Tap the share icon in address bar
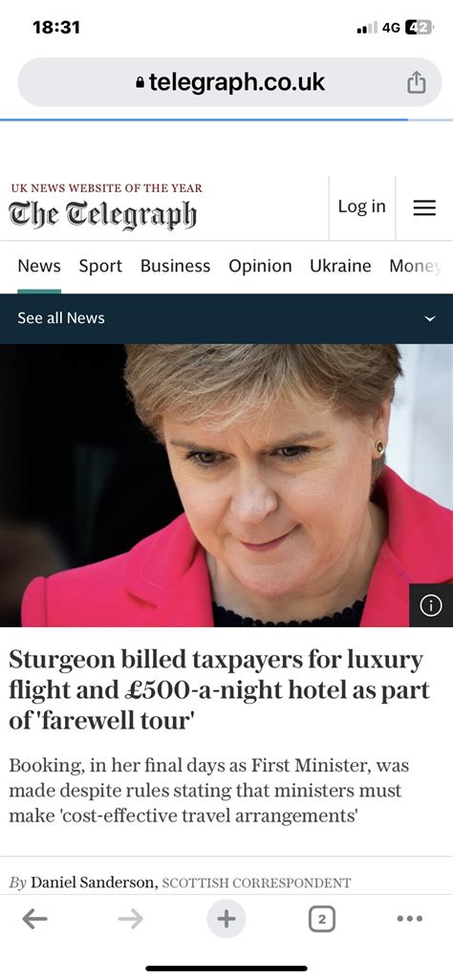The width and height of the screenshot is (453, 980). point(416,82)
